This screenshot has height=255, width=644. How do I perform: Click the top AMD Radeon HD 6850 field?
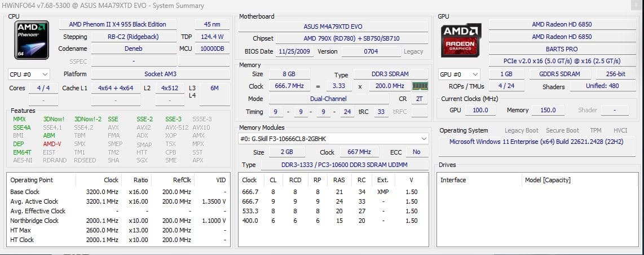[562, 24]
